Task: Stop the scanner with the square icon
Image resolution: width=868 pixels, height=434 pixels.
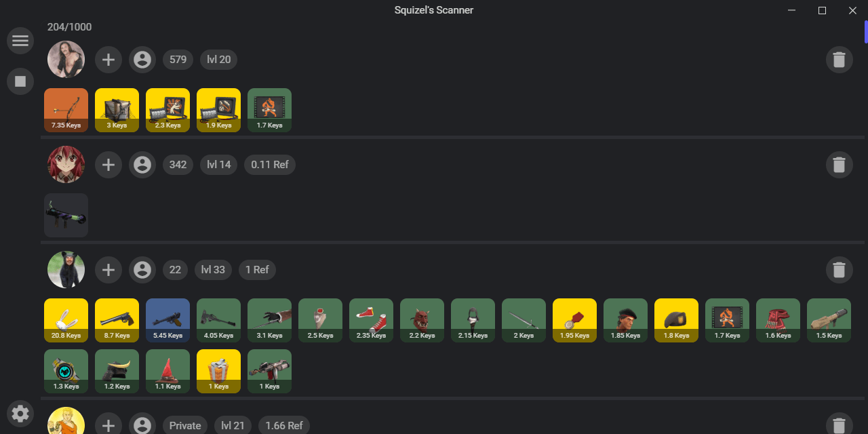Action: pos(20,81)
